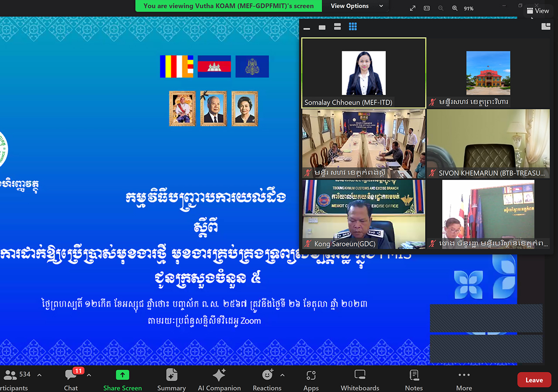Select the gallery grid view icon
Screen dimensions: 558x392
[x=353, y=27]
